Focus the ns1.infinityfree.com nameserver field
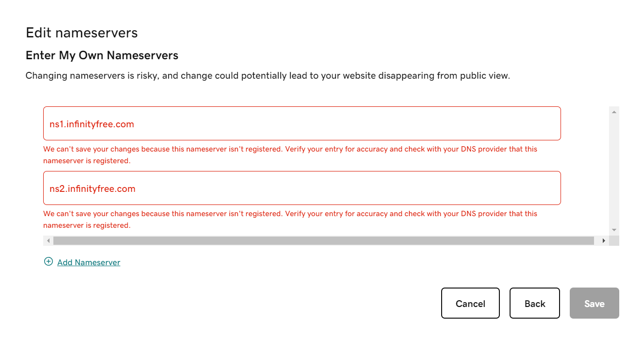The height and width of the screenshot is (340, 644). [x=302, y=124]
